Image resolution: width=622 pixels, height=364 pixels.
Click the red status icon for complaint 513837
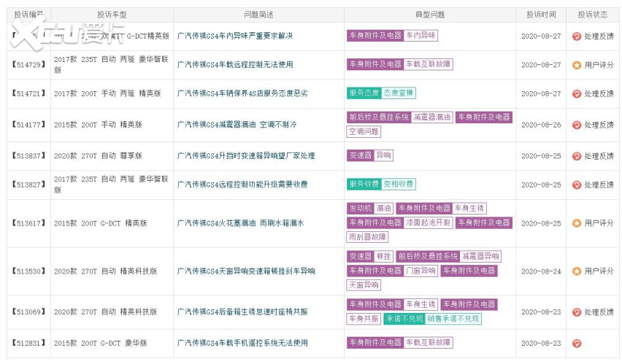coord(577,156)
